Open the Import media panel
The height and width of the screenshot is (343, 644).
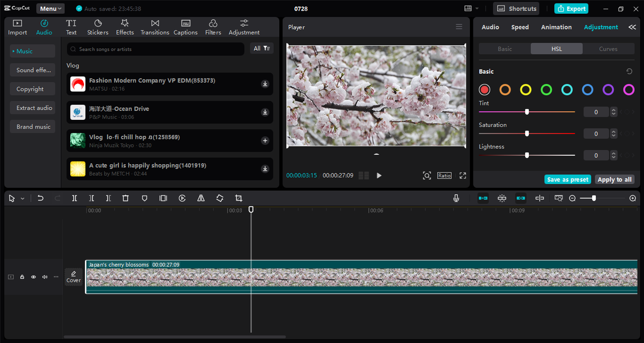18,27
